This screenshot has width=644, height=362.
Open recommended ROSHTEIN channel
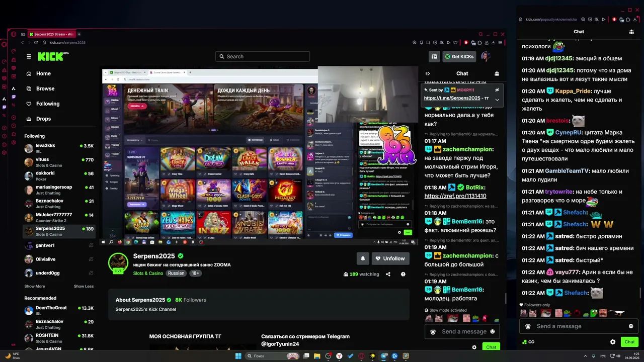click(59, 338)
